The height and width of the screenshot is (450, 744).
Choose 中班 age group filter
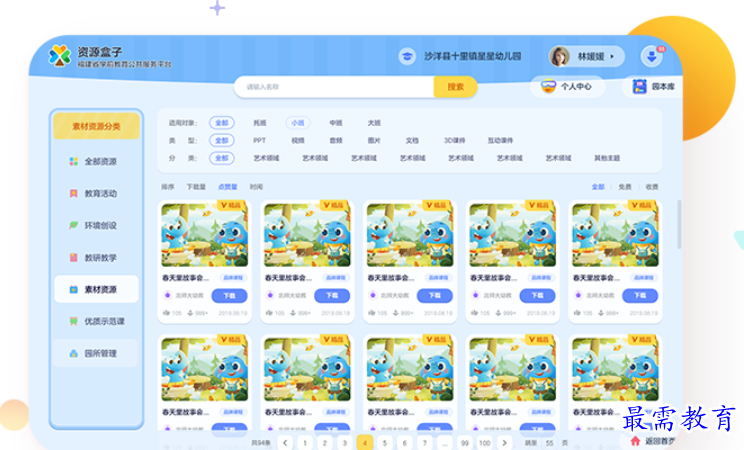click(x=335, y=123)
